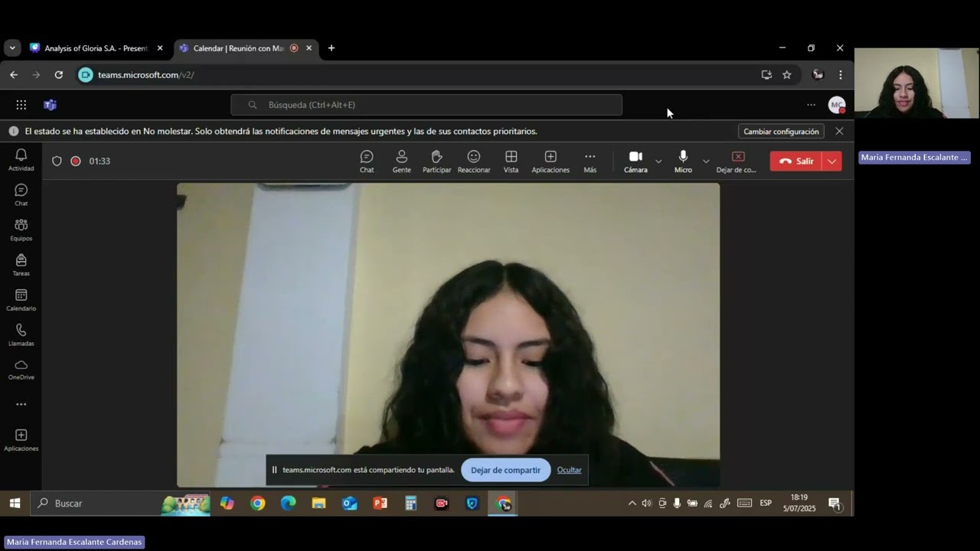The image size is (980, 551).
Task: Click the Teams logo in the header
Action: click(x=50, y=105)
